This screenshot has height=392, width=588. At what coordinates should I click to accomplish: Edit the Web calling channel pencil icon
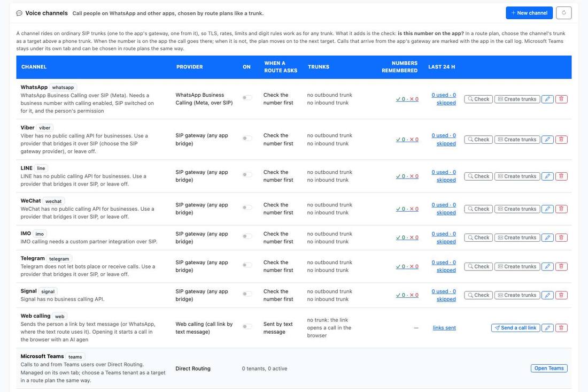coord(547,328)
